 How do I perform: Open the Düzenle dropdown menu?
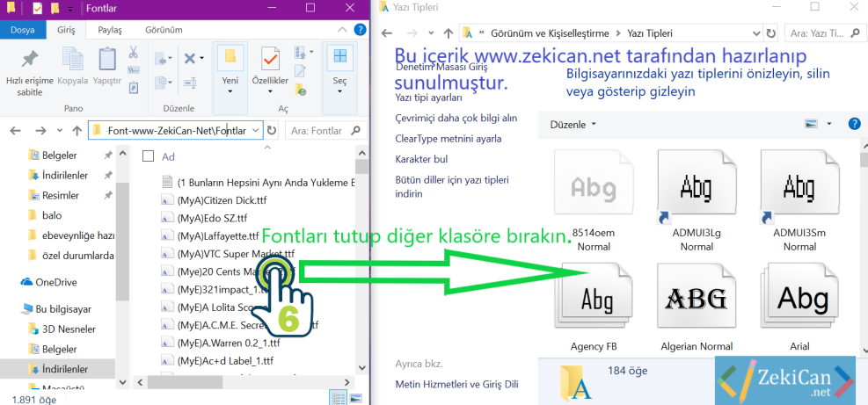pyautogui.click(x=573, y=125)
